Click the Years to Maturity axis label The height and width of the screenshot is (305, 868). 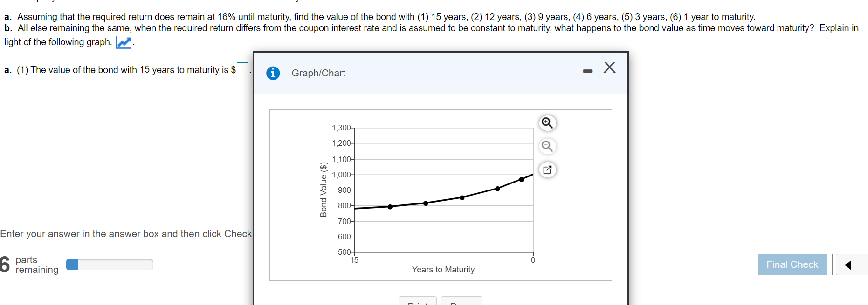443,269
